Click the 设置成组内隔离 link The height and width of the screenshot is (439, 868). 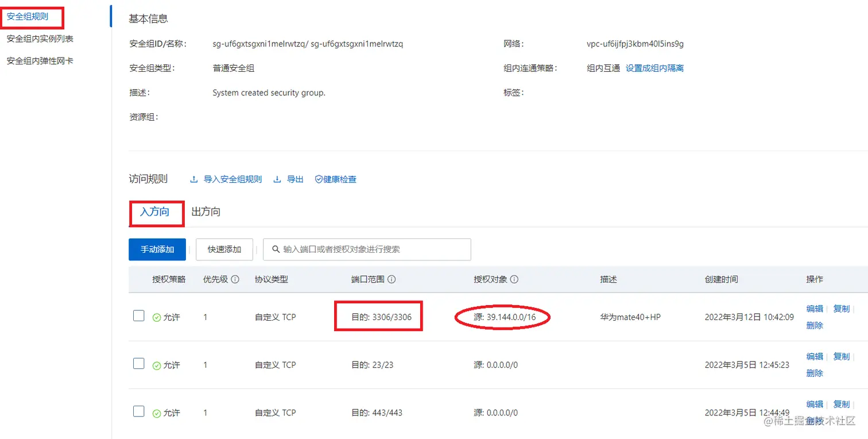pos(654,68)
